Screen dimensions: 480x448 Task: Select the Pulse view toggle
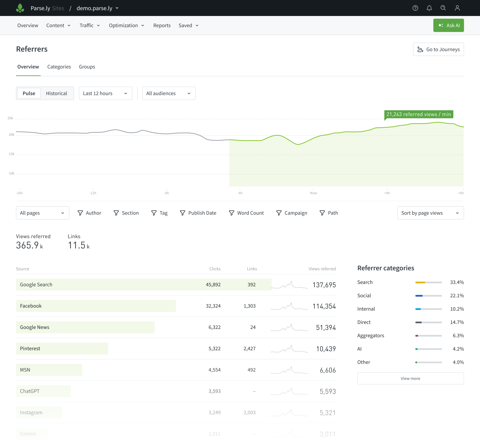coord(29,93)
